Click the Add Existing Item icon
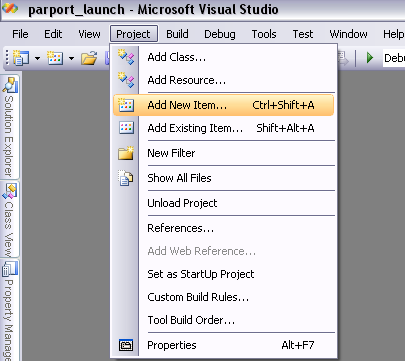 coord(126,128)
